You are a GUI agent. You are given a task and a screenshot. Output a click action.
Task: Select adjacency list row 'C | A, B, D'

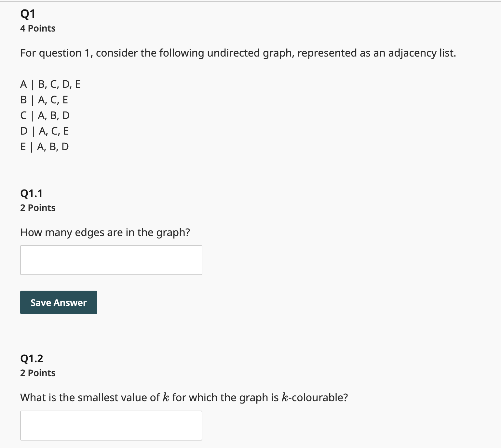45,115
